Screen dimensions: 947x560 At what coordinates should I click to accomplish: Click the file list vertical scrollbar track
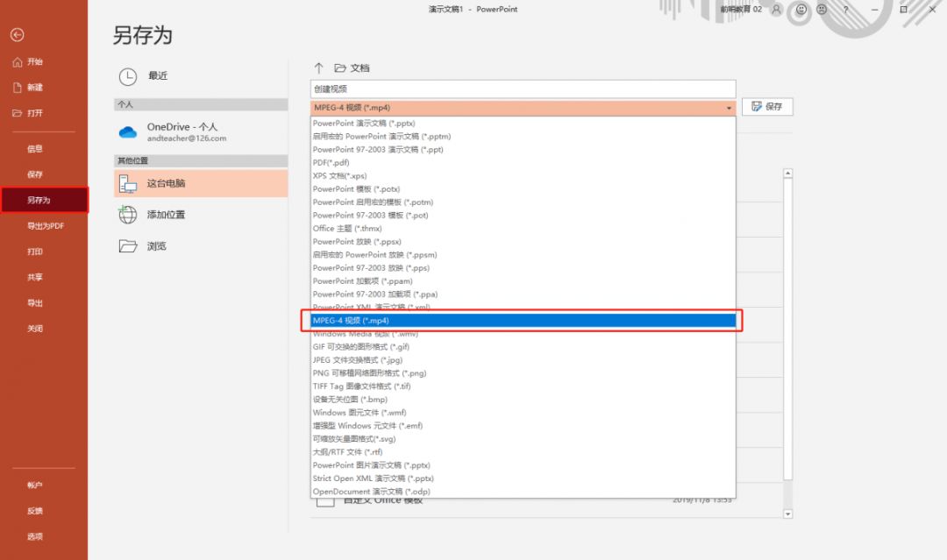787,495
